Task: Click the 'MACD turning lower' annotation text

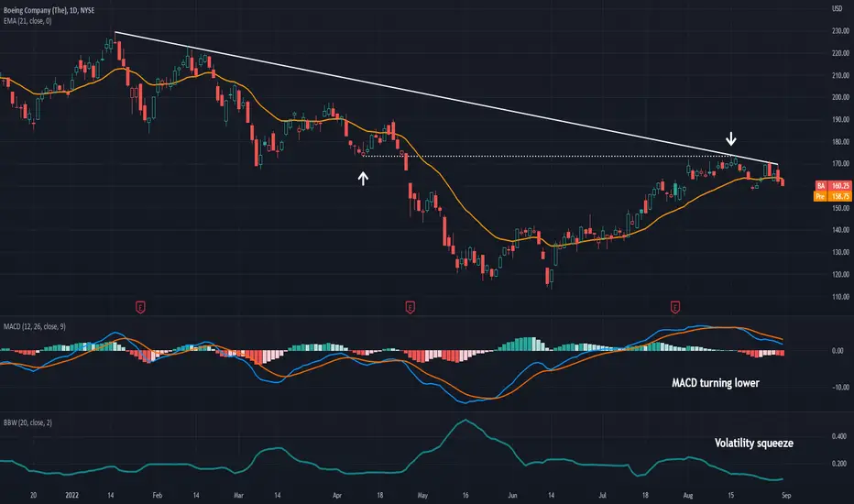Action: 716,383
